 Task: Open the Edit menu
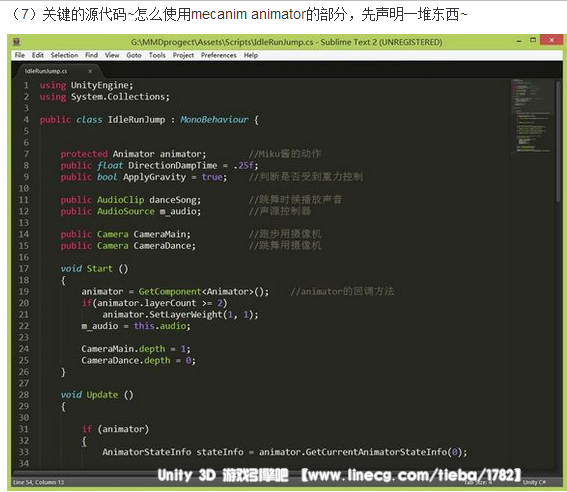(x=38, y=55)
